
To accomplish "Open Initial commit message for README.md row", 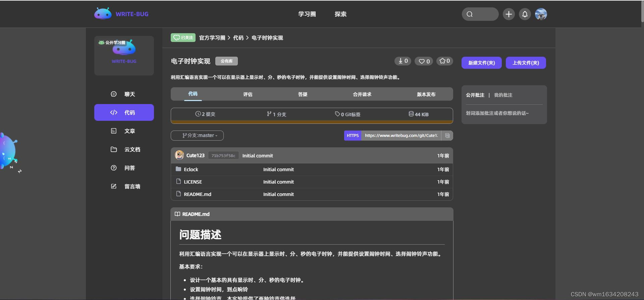I will [278, 194].
